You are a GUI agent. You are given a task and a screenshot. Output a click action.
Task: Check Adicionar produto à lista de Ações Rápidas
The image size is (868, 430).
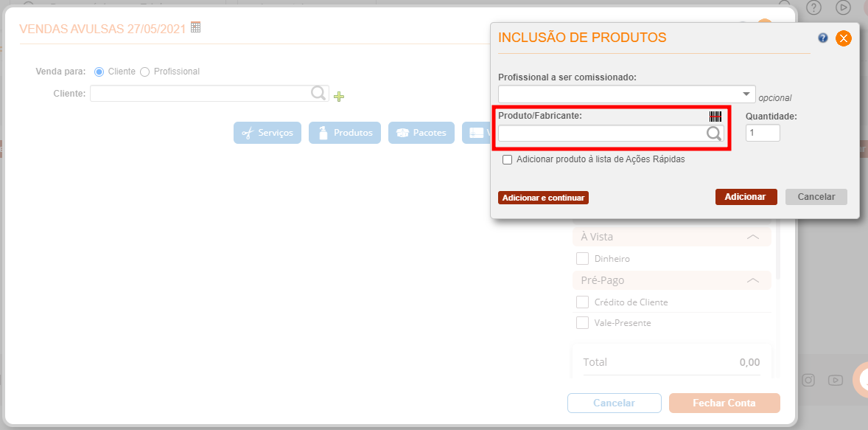[507, 159]
